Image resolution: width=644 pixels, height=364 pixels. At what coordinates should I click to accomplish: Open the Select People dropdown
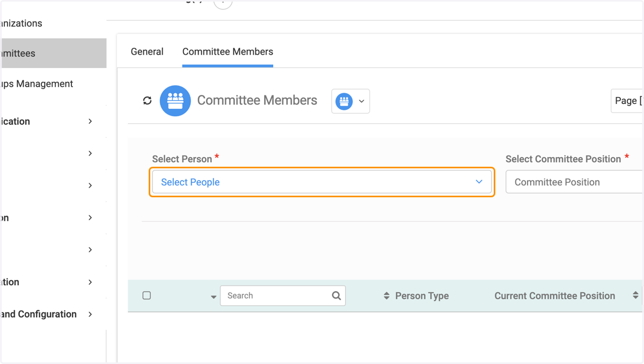click(322, 182)
